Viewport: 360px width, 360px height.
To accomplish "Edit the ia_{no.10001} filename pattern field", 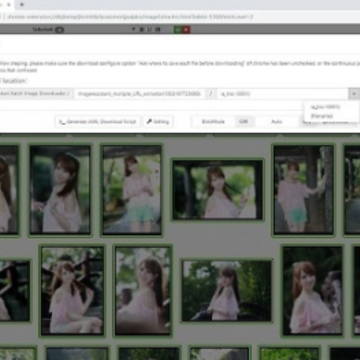I will pos(283,94).
